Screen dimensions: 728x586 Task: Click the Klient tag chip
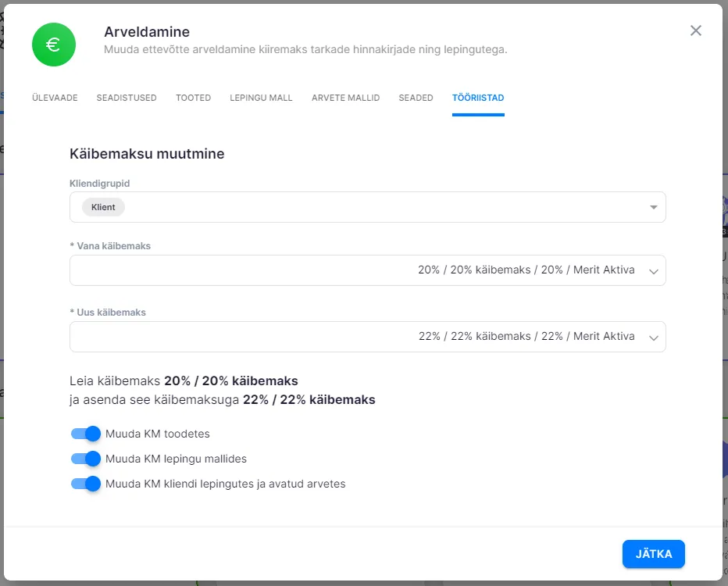pos(103,208)
